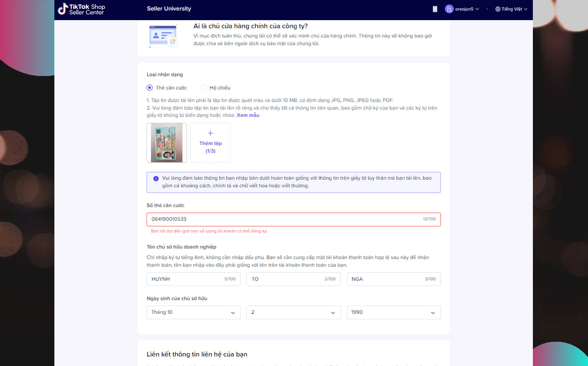Click the store owner illustration
Viewport: 588px width, 366px height.
click(163, 36)
